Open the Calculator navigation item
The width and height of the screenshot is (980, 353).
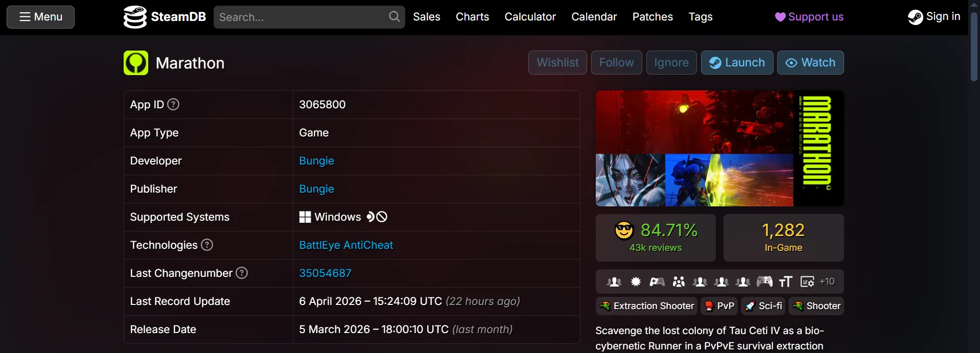(x=530, y=17)
